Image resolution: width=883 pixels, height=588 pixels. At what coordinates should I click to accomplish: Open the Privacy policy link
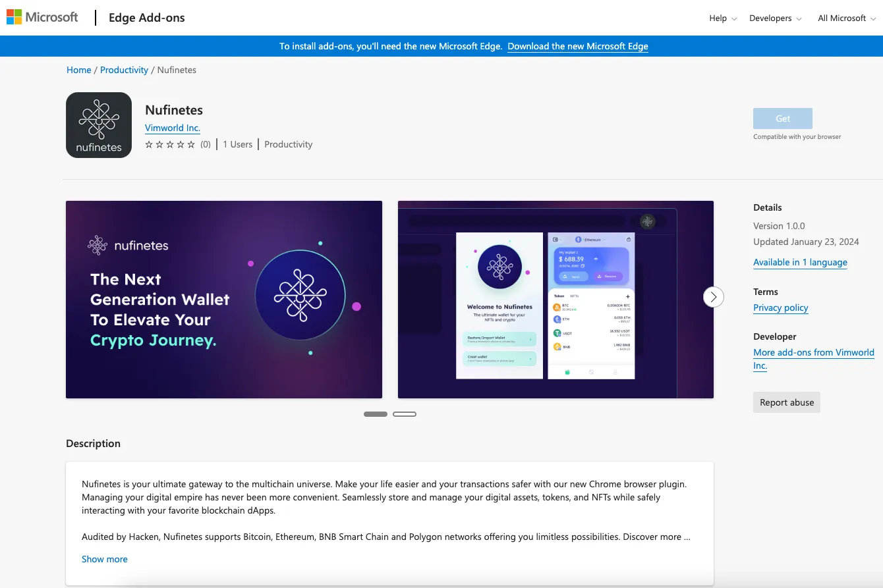pyautogui.click(x=781, y=307)
